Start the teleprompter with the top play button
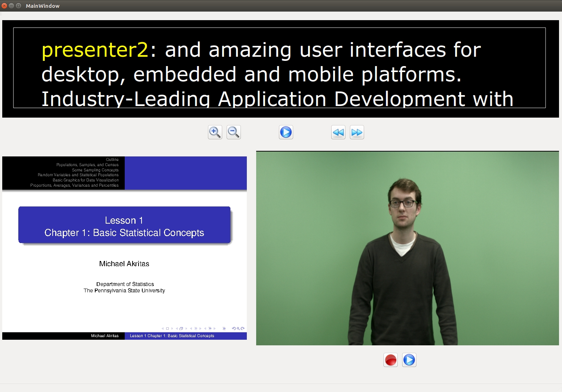562x392 pixels. point(286,132)
